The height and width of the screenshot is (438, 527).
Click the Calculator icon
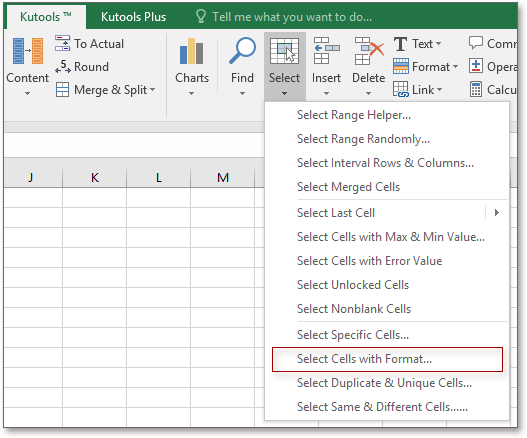pyautogui.click(x=476, y=89)
